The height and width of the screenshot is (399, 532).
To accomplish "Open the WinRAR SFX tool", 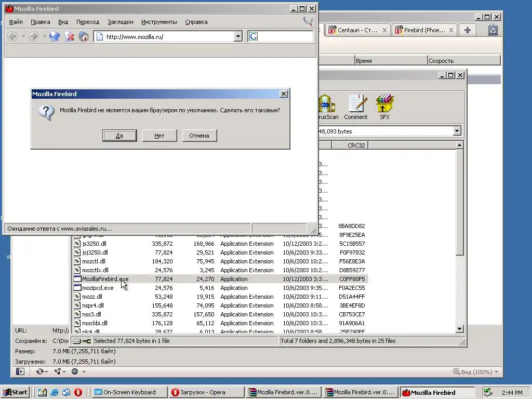I will [x=384, y=107].
